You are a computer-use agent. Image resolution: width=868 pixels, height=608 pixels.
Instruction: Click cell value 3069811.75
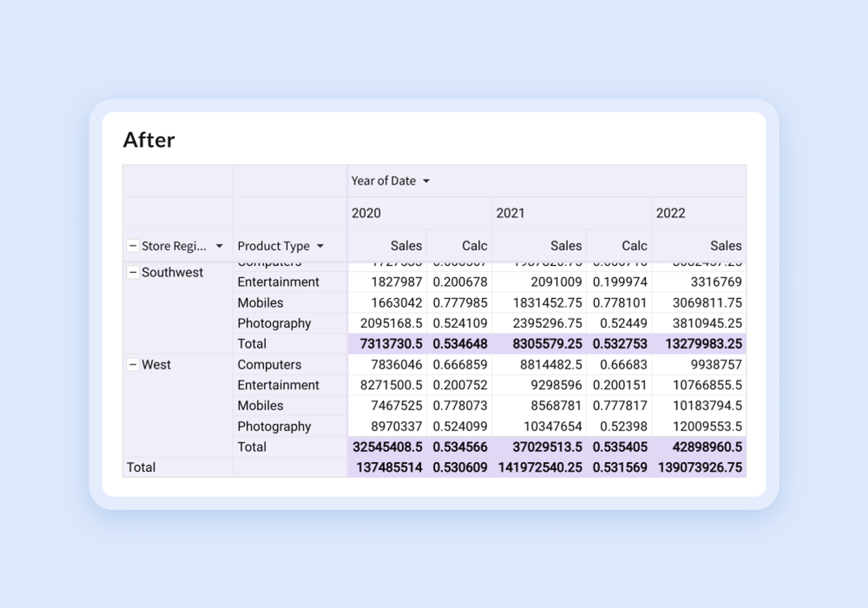click(x=707, y=303)
